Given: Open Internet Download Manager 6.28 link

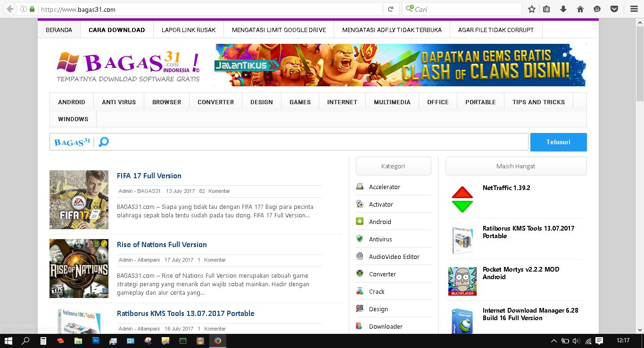Looking at the screenshot, I should tap(530, 314).
